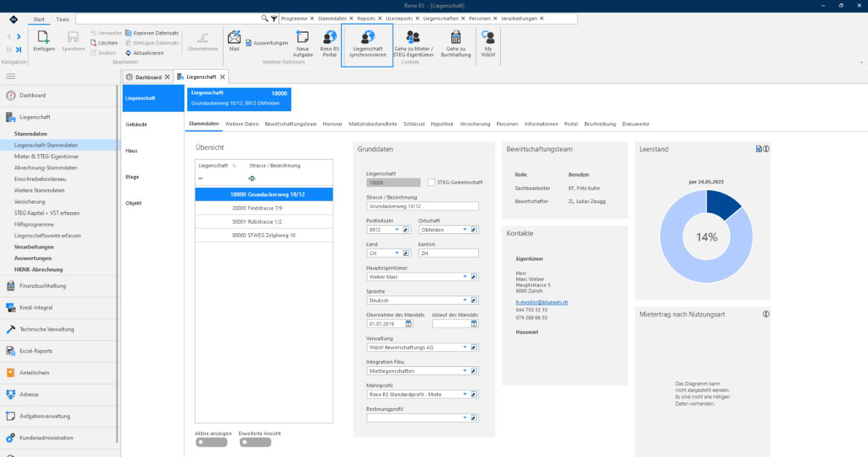Select row 80000 STWEG Zelgliweg 10
Image resolution: width=868 pixels, height=457 pixels.
click(x=264, y=235)
